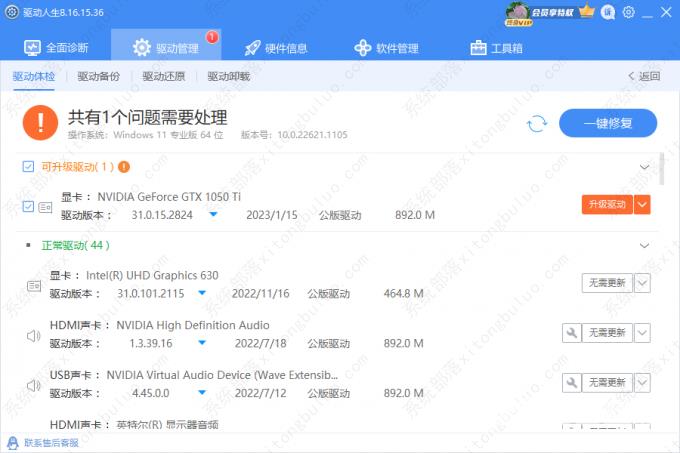Image resolution: width=680 pixels, height=453 pixels.
Task: Click the alert badge next to 可升级驱动
Action: (124, 166)
